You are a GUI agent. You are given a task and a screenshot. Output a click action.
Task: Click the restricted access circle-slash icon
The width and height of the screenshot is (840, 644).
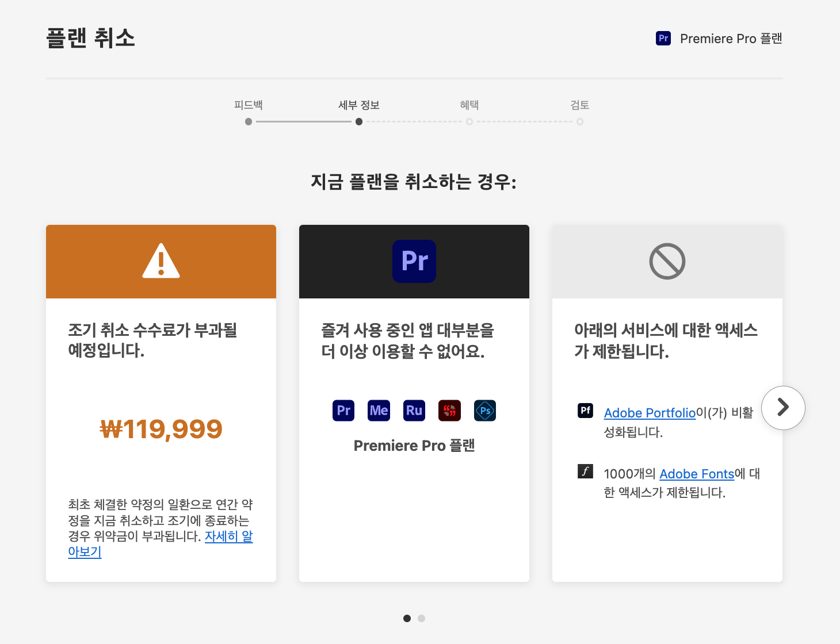[667, 262]
